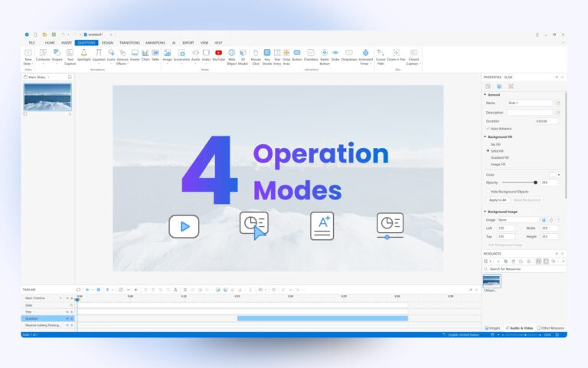Tick the checkbox below slide 1 thumbnail
Viewport: 588px width, 368px height.
click(25, 113)
